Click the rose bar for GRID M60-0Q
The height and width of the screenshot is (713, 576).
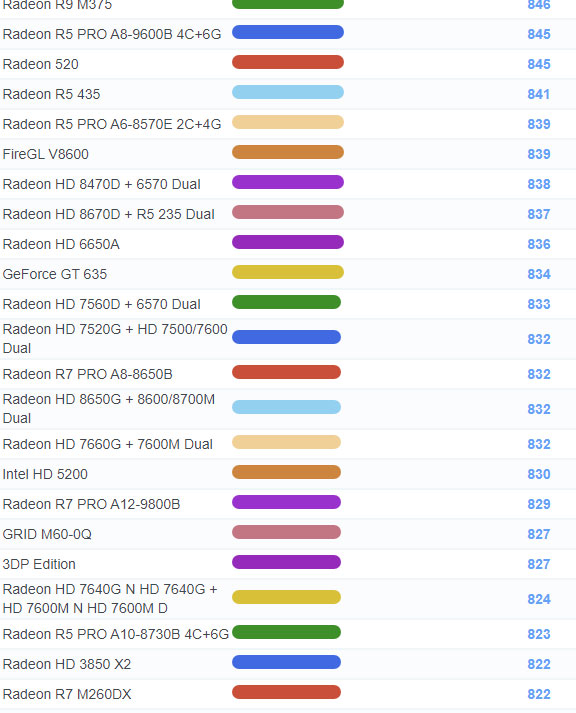[286, 532]
